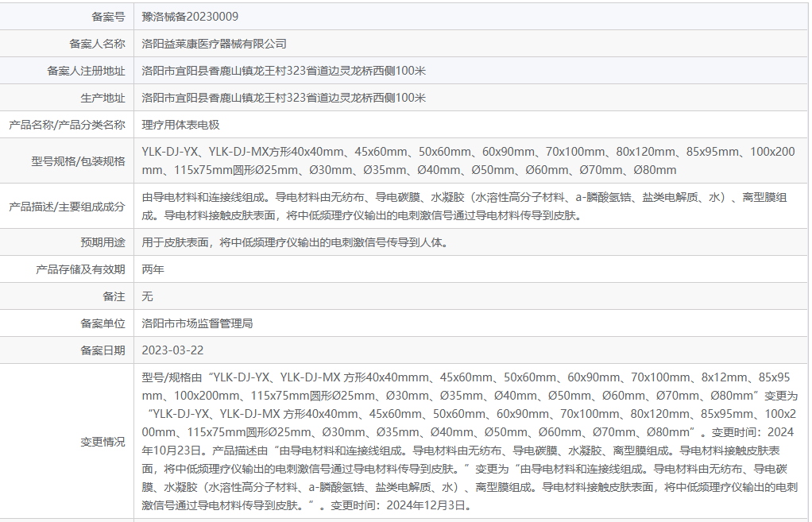This screenshot has height=522, width=812.
Task: Click the 产品名称/产品分类名称 label
Action: pyautogui.click(x=67, y=125)
